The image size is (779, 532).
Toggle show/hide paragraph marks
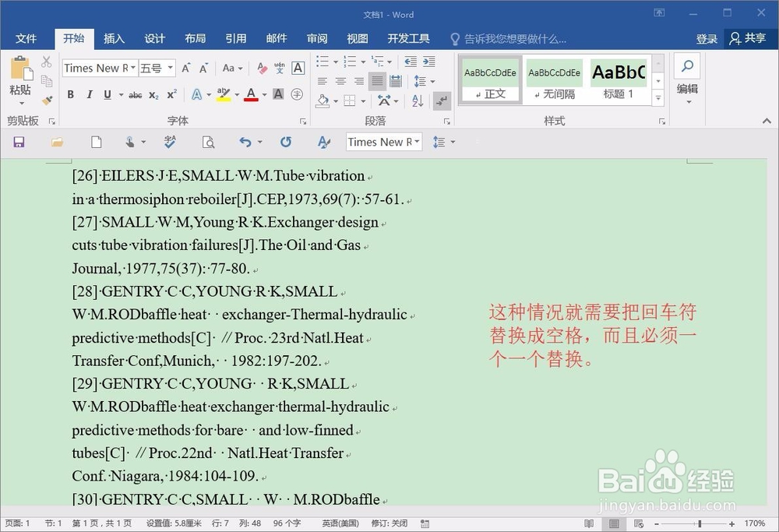pyautogui.click(x=442, y=100)
